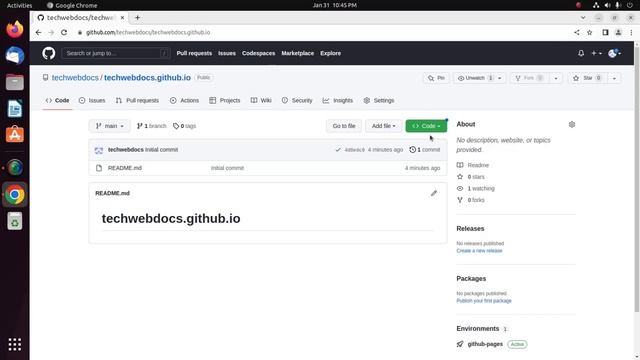
Task: Open Chrome three-dot menu
Action: 631,32
